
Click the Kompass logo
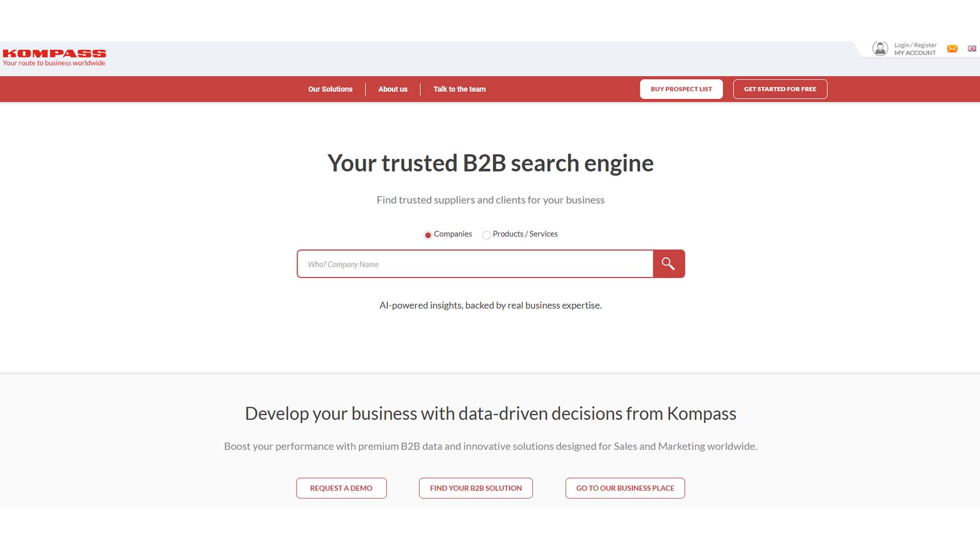point(54,58)
